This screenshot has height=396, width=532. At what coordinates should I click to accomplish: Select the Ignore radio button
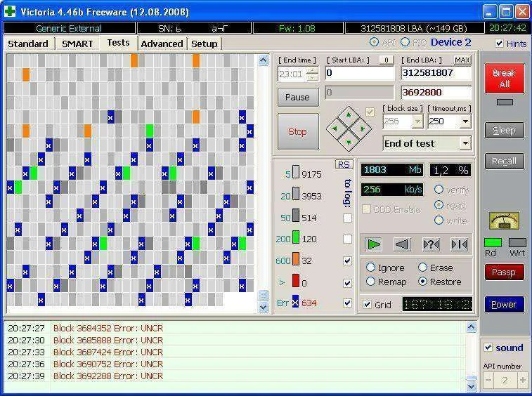click(x=370, y=268)
